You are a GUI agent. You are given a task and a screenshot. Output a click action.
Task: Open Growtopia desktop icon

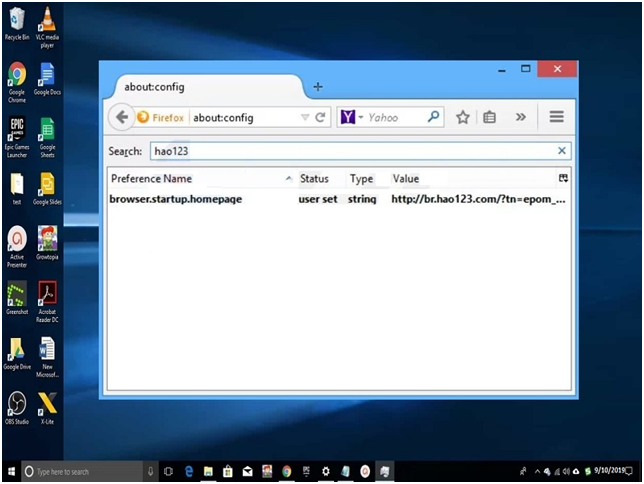point(47,242)
